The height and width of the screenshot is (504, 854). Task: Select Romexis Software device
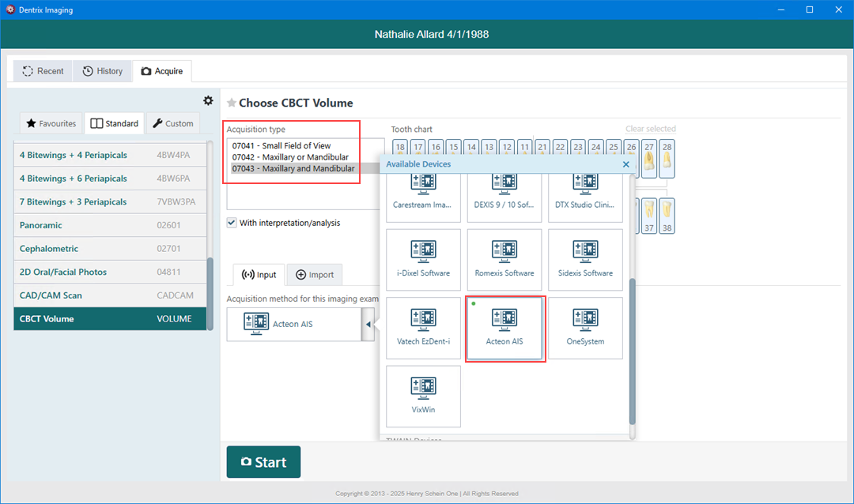tap(504, 260)
